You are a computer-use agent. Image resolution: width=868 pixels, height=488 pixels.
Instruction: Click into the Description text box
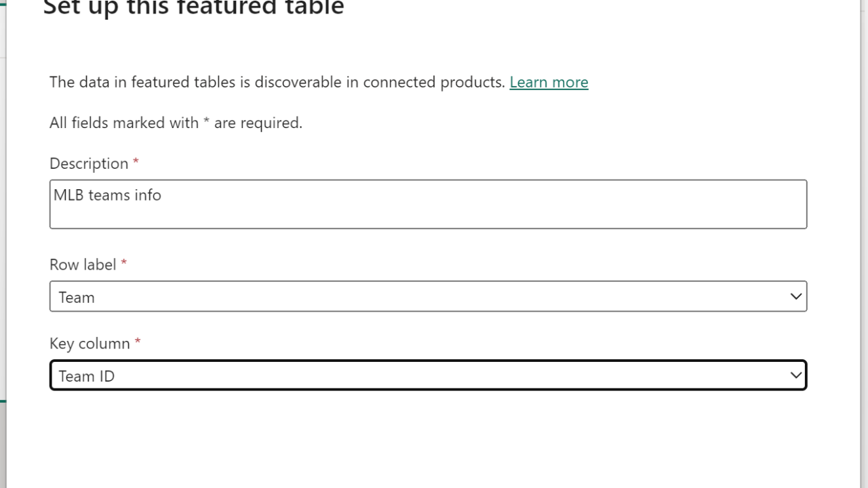[x=427, y=211]
